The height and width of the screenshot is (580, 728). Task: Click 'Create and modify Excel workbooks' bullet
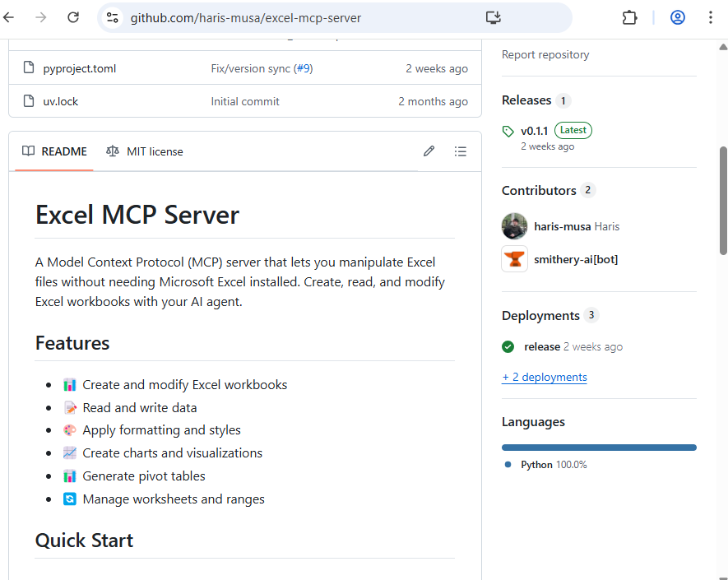[x=185, y=384]
